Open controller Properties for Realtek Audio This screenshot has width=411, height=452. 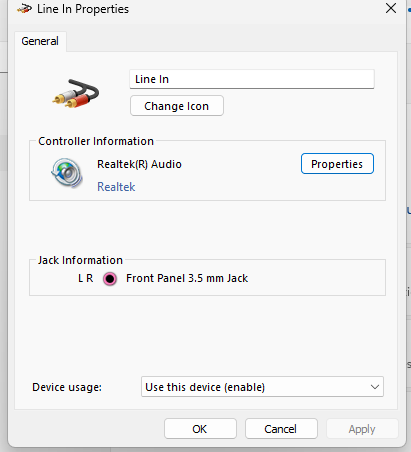pyautogui.click(x=337, y=164)
